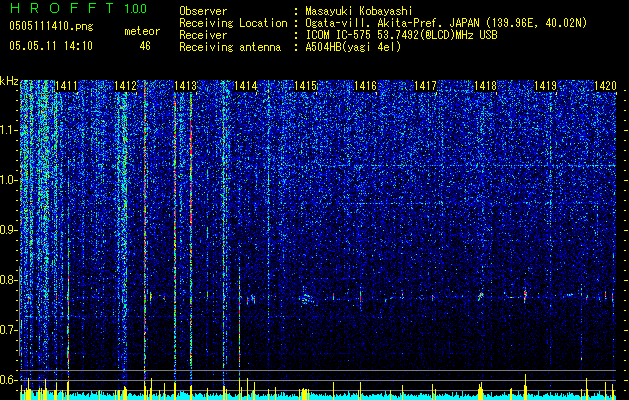Screen dimensions: 629x400
Task: Click the 1.1 kHz axis label
Action: [8, 130]
